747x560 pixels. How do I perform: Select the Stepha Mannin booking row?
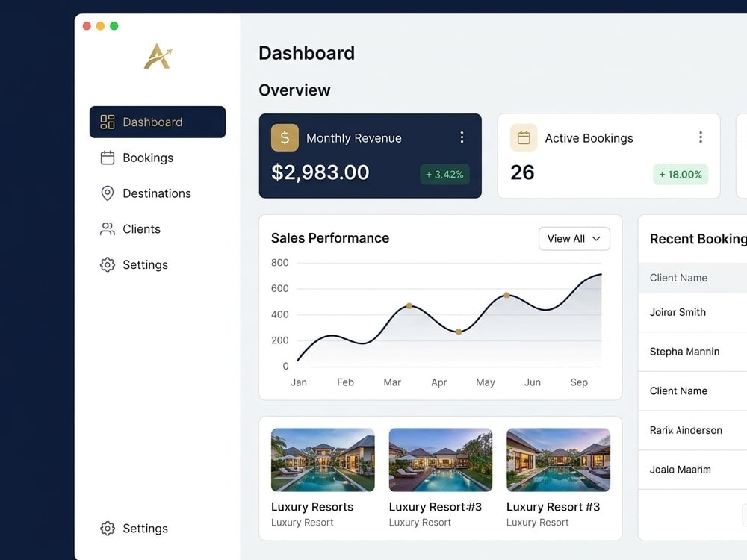point(692,352)
